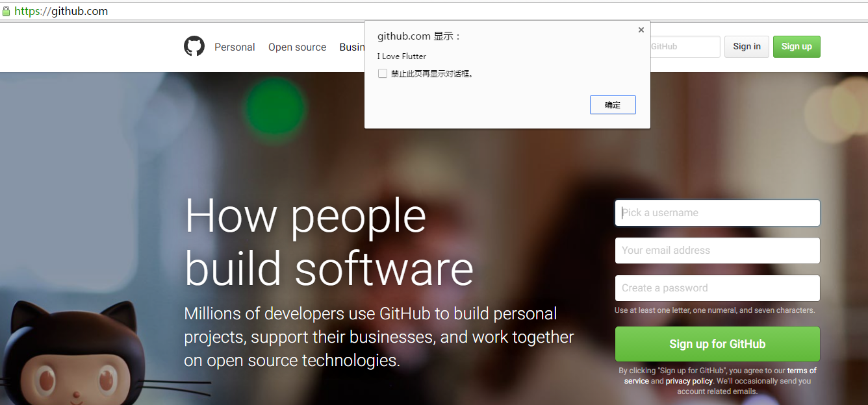Open the Open source nav item
This screenshot has width=868, height=405.
(x=297, y=47)
